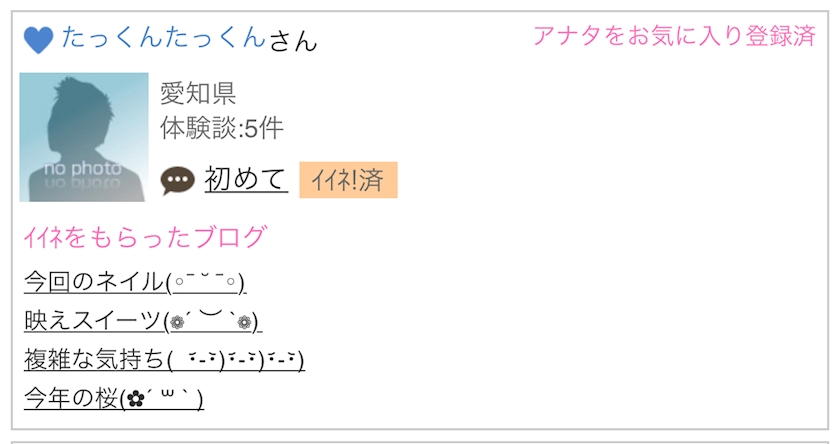Click the blue heart favorite icon

pyautogui.click(x=38, y=40)
